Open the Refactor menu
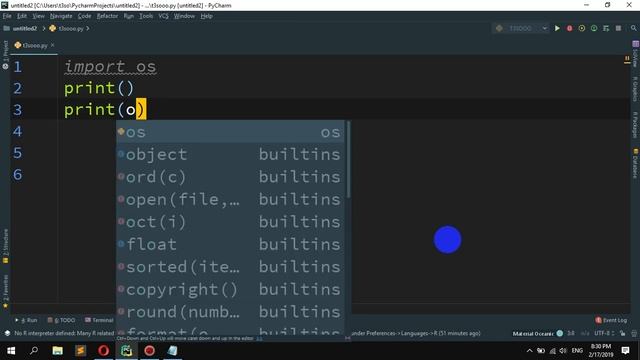This screenshot has width=640, height=360. pos(107,16)
